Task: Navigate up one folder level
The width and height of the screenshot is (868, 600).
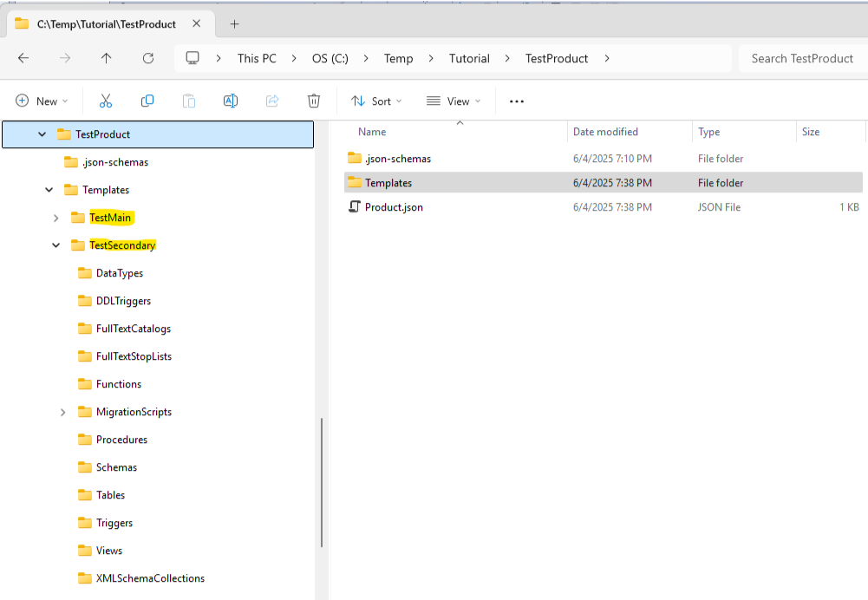Action: [106, 58]
